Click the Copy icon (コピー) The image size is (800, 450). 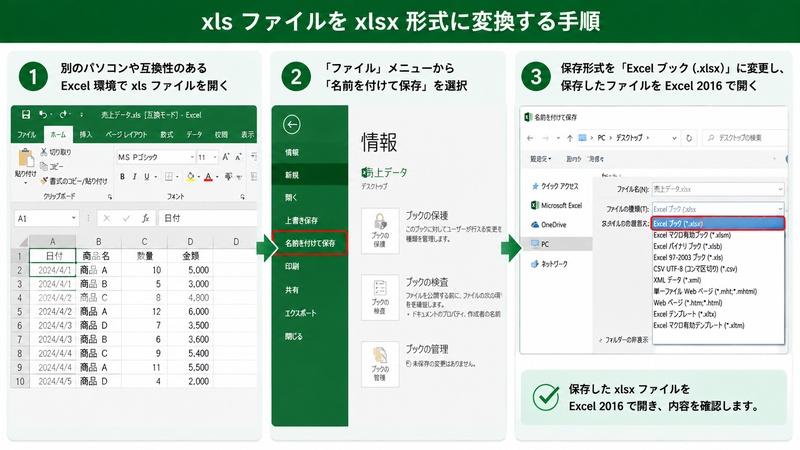[44, 166]
